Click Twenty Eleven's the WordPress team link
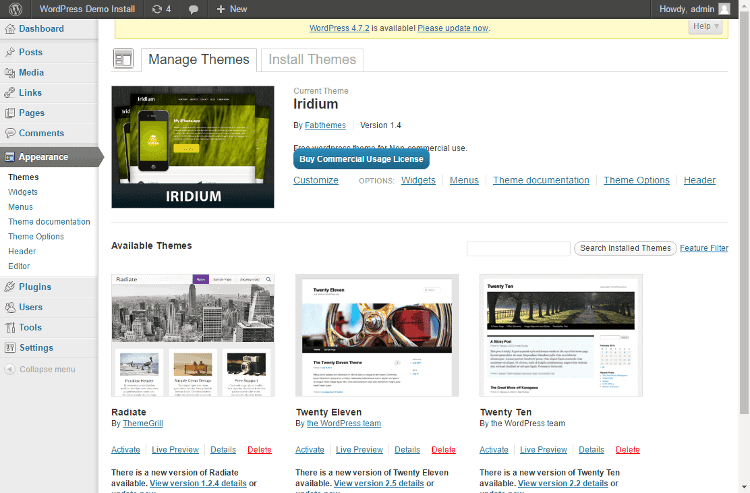 [344, 424]
